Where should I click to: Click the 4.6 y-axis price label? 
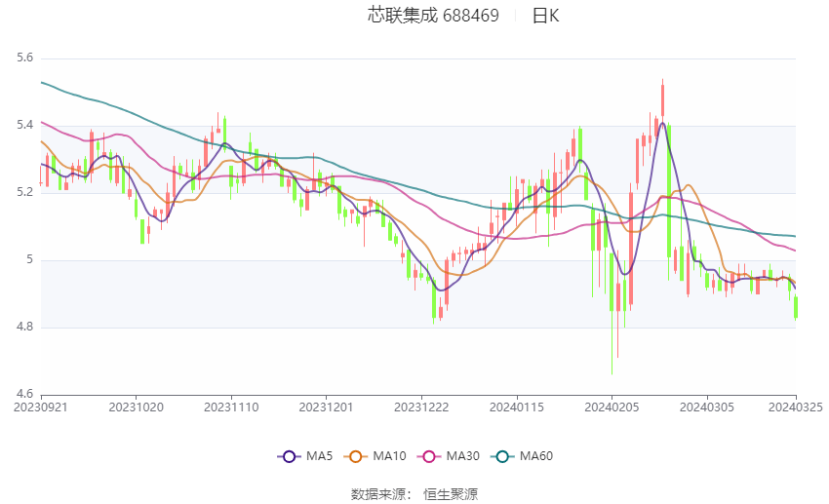[24, 394]
